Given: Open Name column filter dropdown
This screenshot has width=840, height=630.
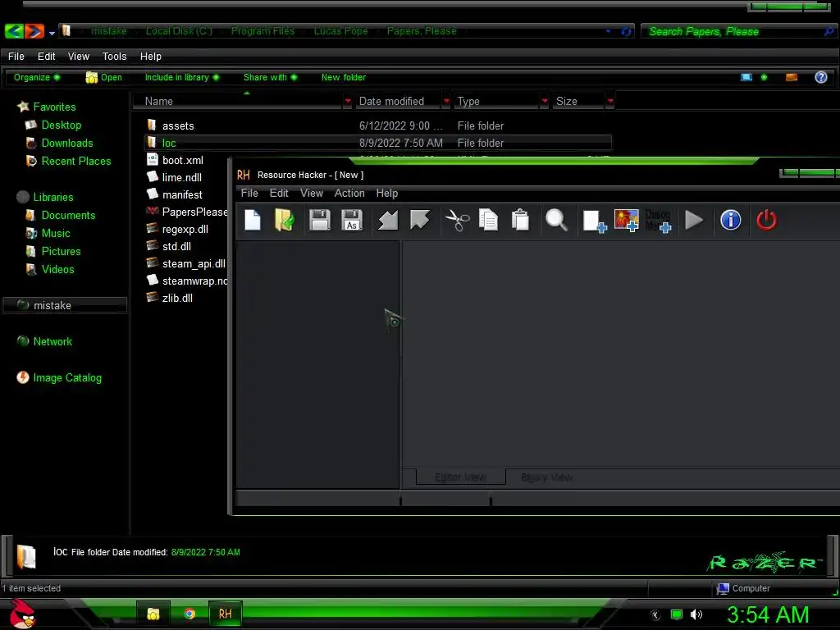Looking at the screenshot, I should click(348, 101).
